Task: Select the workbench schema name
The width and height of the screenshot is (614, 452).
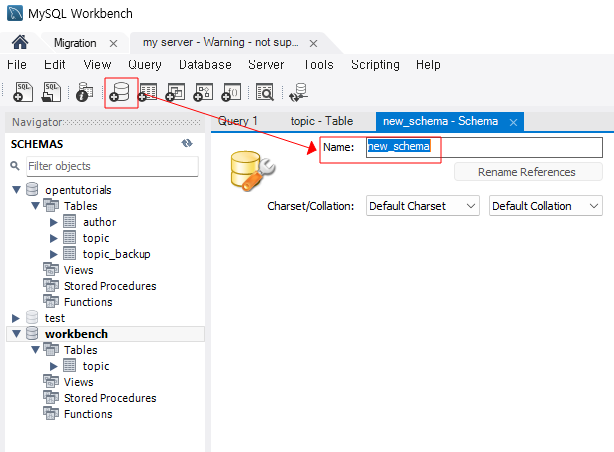Action: (76, 334)
